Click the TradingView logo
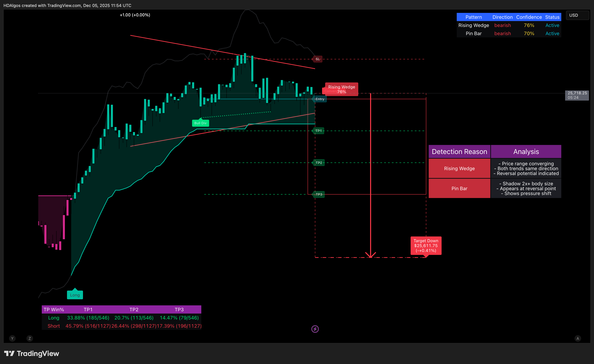Screen dimensions: 594x364 (32, 353)
